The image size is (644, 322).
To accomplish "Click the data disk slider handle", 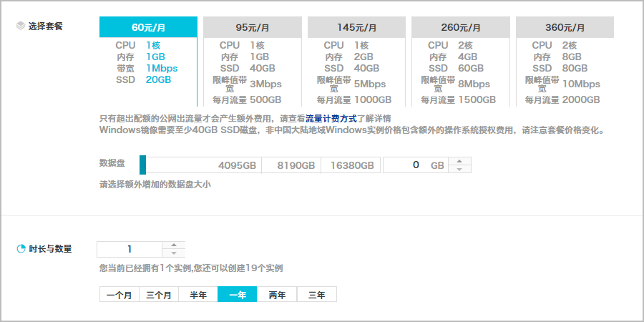I will click(x=142, y=165).
